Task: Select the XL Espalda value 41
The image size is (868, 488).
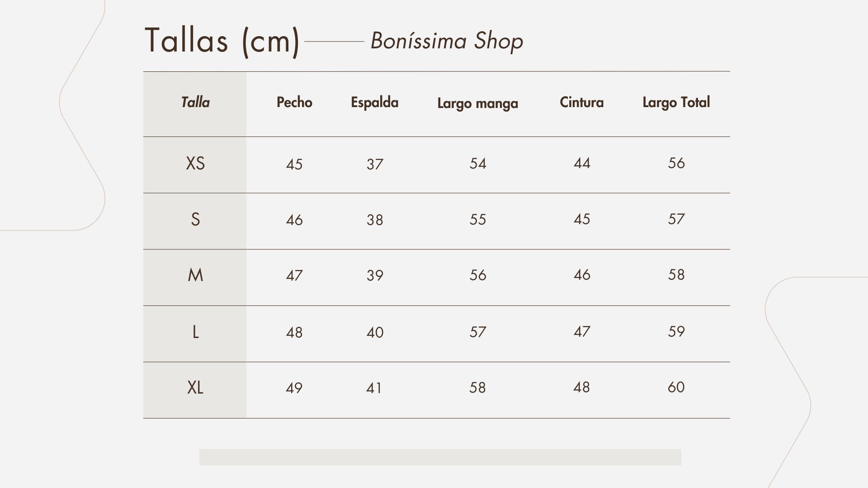Action: click(374, 388)
